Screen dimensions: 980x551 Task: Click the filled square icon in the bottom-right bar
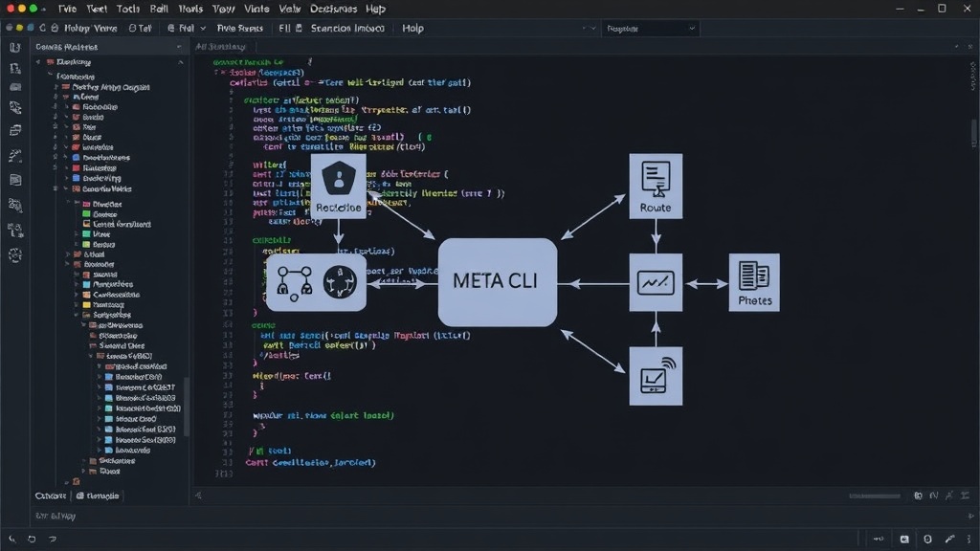[x=904, y=539]
